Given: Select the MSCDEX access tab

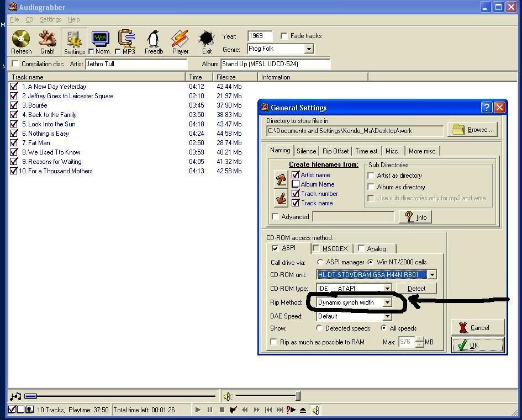Looking at the screenshot, I should pos(331,248).
